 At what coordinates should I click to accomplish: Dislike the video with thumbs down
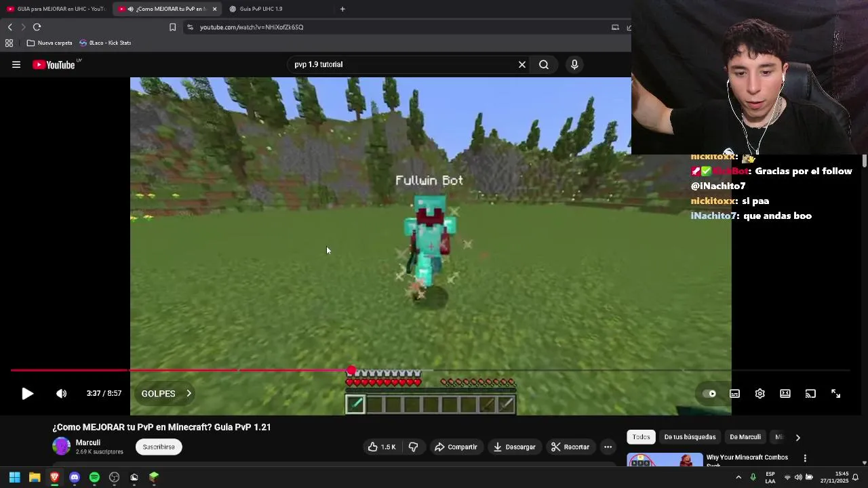coord(413,447)
